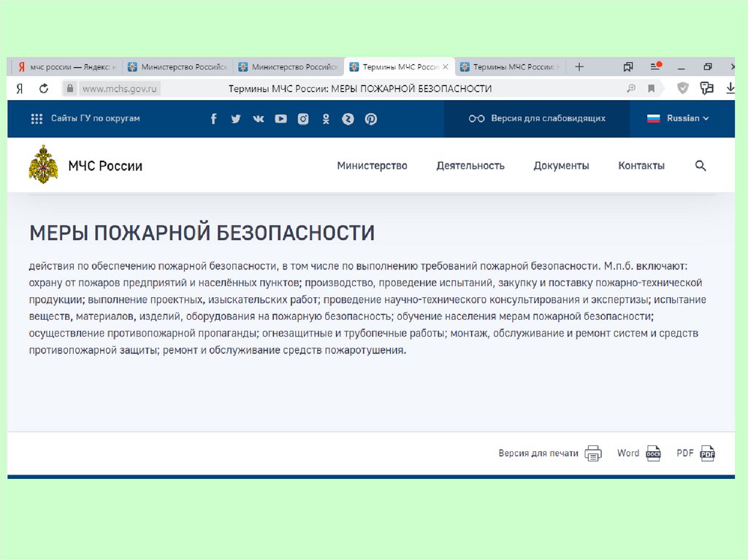Click the 'МЧС России' site title

click(x=105, y=166)
